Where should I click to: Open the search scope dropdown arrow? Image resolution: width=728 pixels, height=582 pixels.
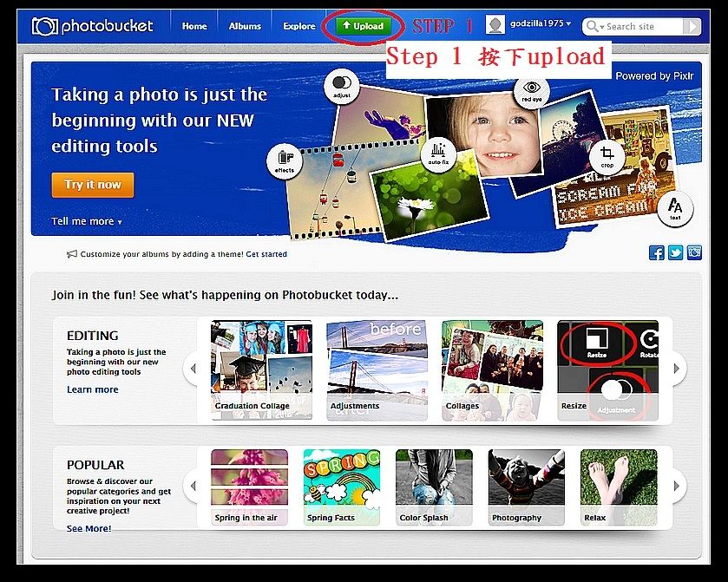(601, 27)
